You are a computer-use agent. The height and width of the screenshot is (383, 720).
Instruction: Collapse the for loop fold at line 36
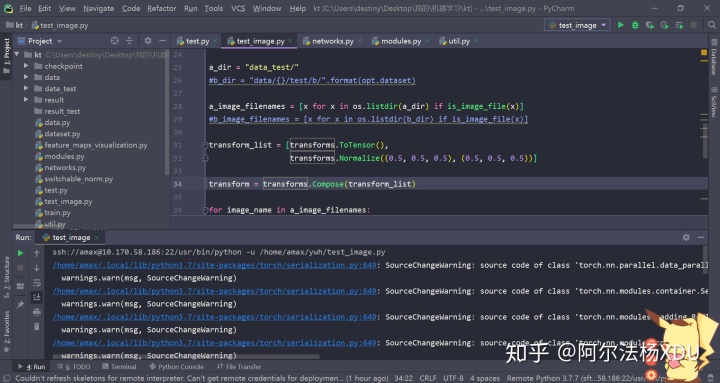click(205, 210)
